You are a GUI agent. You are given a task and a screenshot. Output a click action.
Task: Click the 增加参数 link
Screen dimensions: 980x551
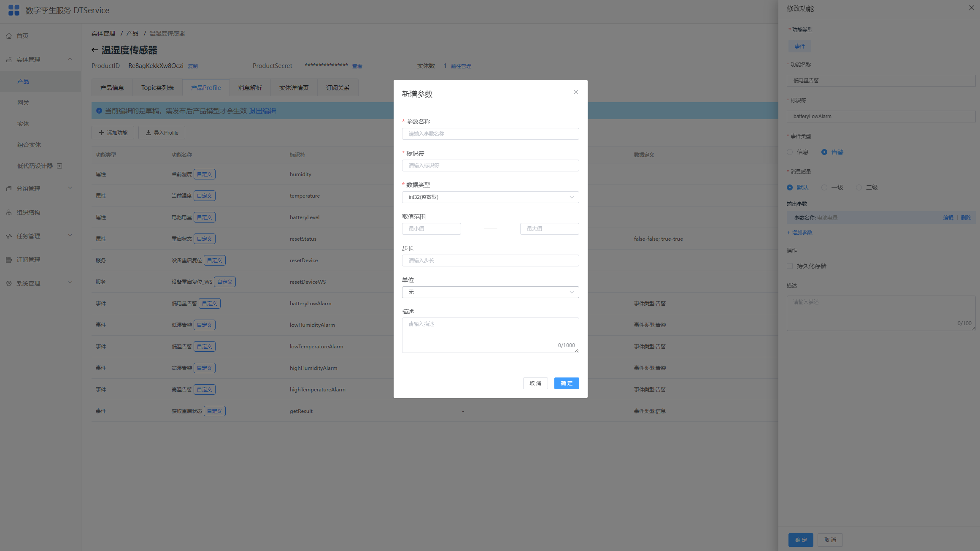[x=799, y=233]
